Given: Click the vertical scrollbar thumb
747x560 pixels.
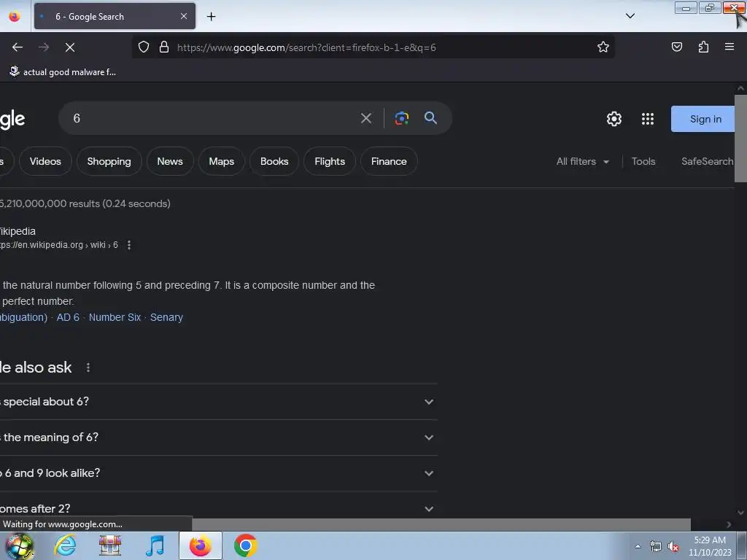Looking at the screenshot, I should [x=740, y=138].
